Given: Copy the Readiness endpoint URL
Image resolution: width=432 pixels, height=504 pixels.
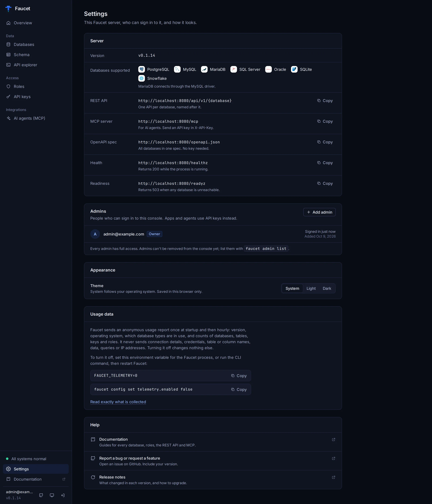Looking at the screenshot, I should click(x=325, y=183).
